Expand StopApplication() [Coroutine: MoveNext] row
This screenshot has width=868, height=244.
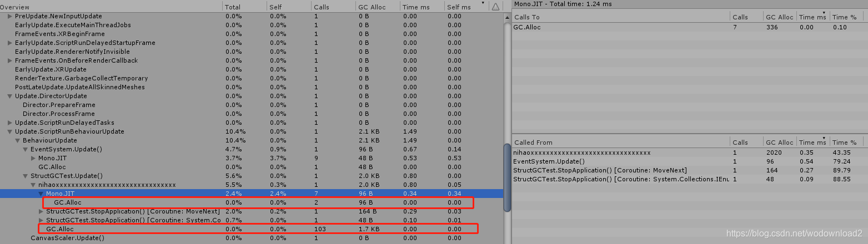(41, 211)
